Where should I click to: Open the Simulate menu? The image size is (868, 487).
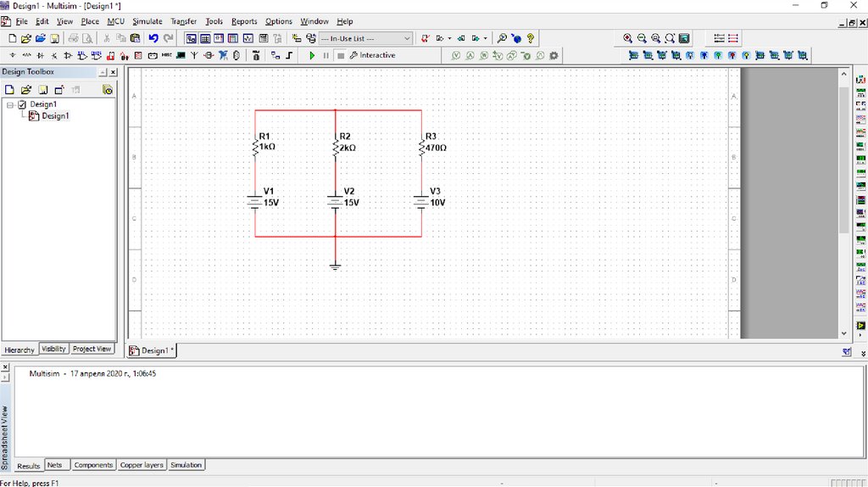pyautogui.click(x=147, y=21)
